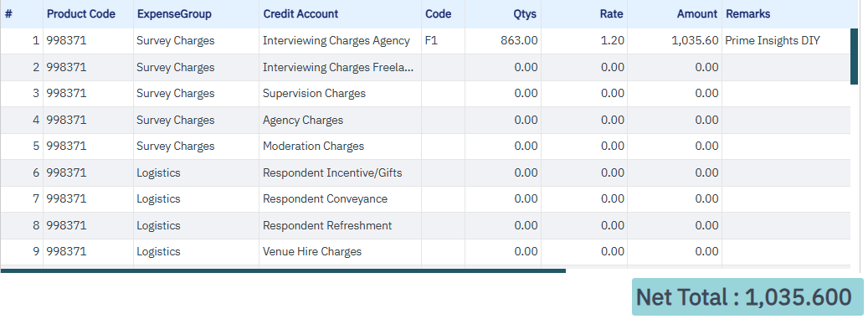
Task: Select the Interviewing Charges Freela... cell
Action: click(x=340, y=68)
